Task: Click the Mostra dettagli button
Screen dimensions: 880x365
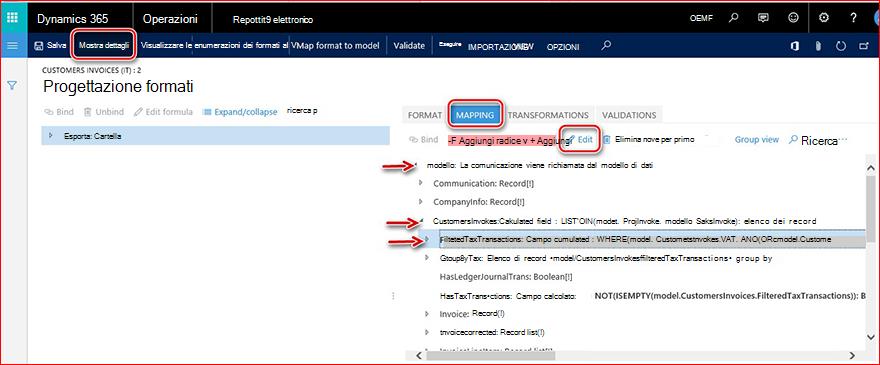Action: click(x=104, y=45)
